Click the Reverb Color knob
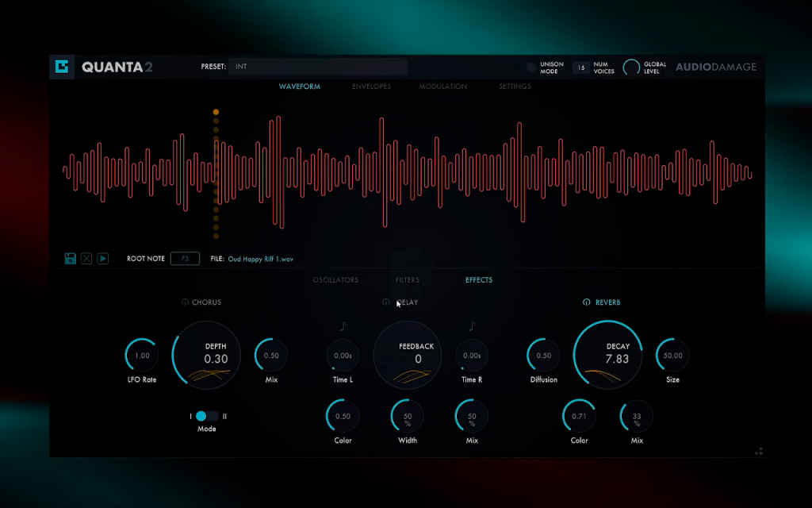812x508 pixels. (579, 416)
